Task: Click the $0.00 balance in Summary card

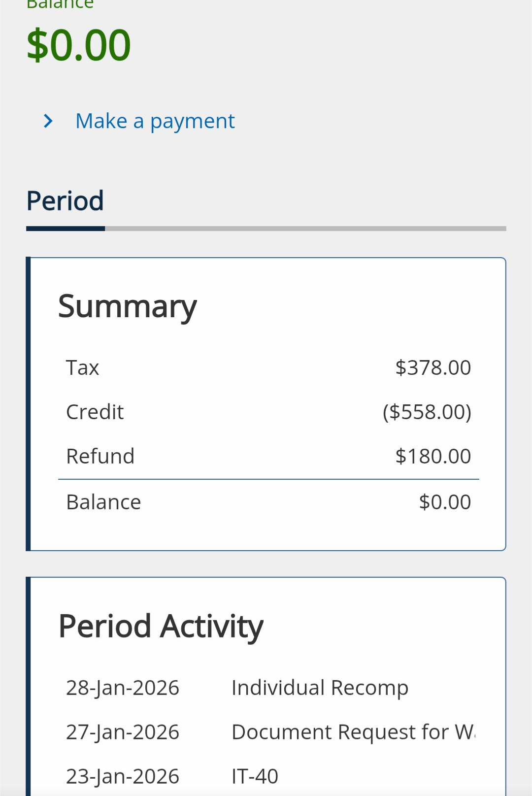Action: [445, 502]
